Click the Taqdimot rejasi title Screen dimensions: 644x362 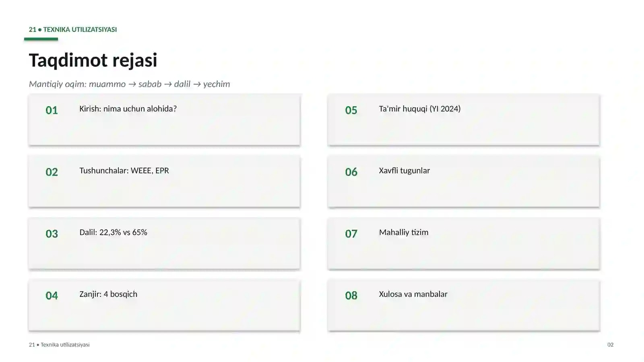pos(93,60)
